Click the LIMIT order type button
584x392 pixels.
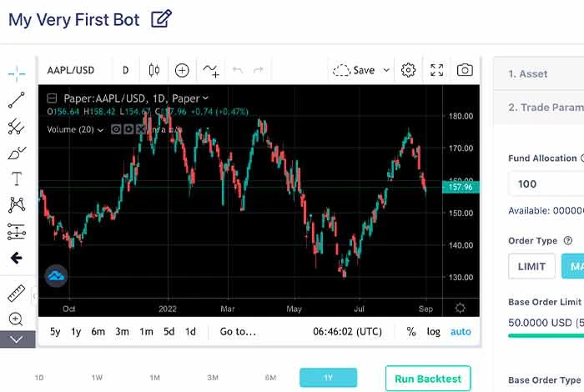[x=531, y=266]
